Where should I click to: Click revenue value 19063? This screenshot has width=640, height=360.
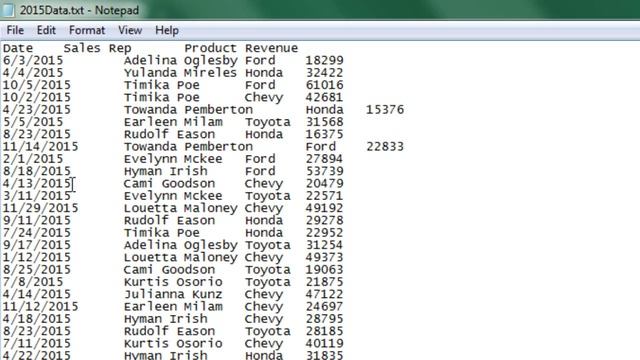[x=324, y=270]
